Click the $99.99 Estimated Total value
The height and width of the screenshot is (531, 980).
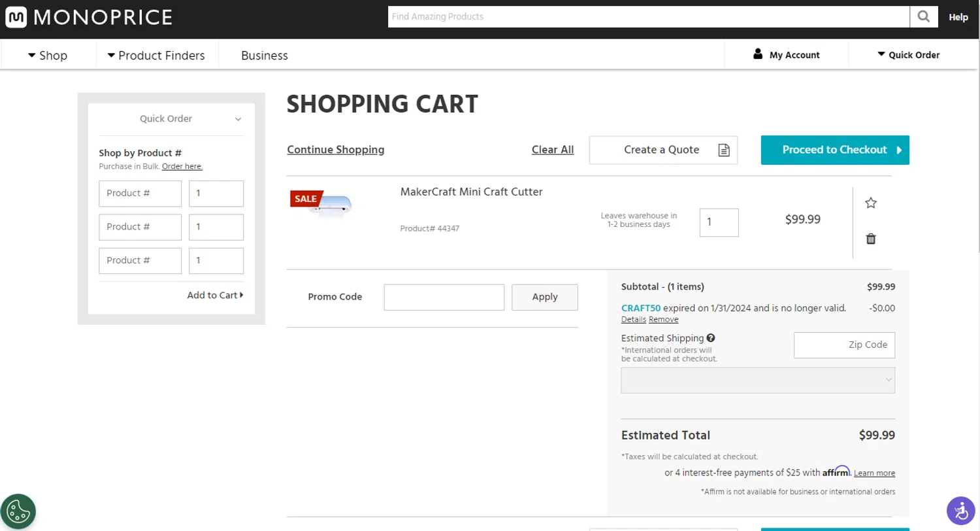[877, 436]
